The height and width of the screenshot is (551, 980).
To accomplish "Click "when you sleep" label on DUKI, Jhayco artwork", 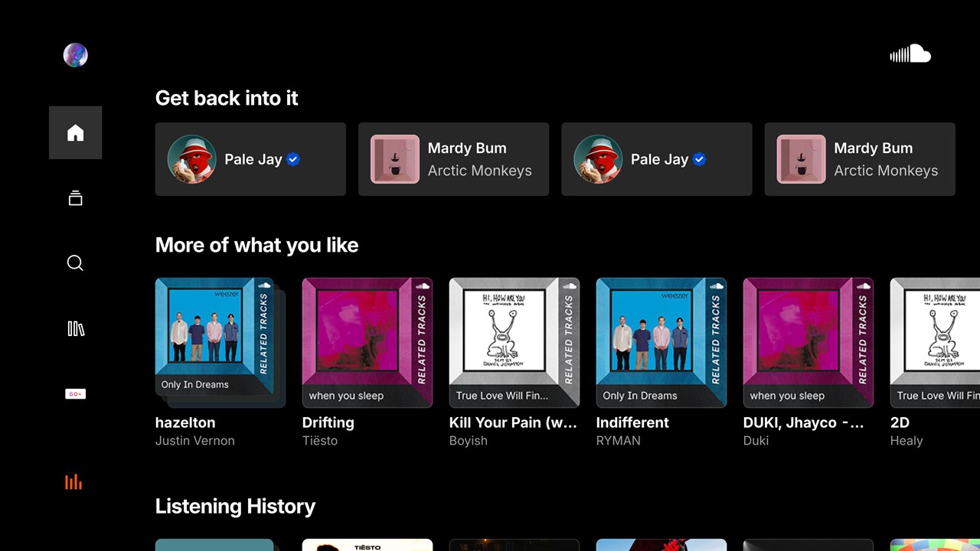I will [x=787, y=396].
